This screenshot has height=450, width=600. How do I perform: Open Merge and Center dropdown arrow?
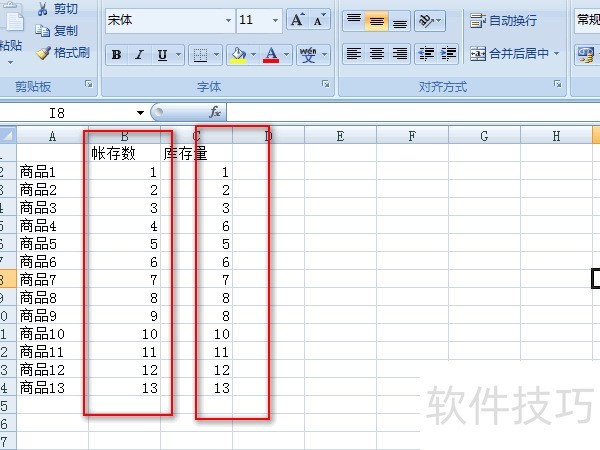click(x=556, y=54)
